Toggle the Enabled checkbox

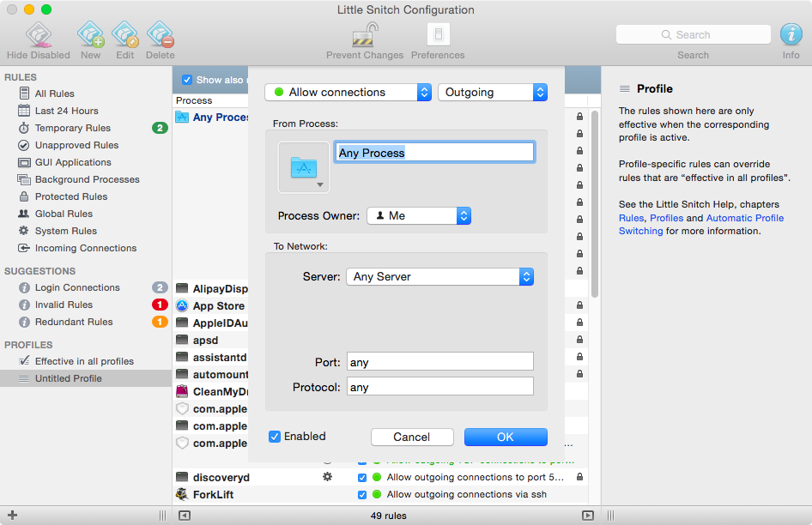[275, 437]
